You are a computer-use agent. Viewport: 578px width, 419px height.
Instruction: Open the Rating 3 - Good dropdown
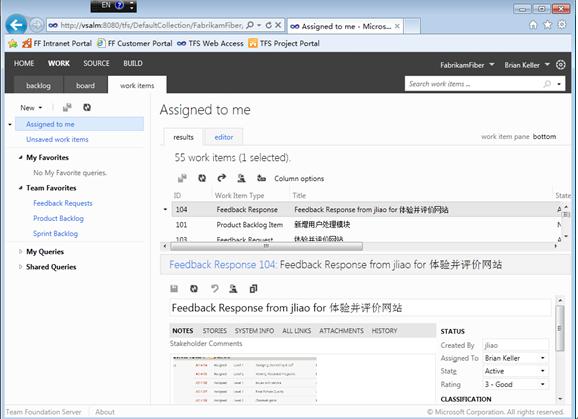(x=543, y=384)
